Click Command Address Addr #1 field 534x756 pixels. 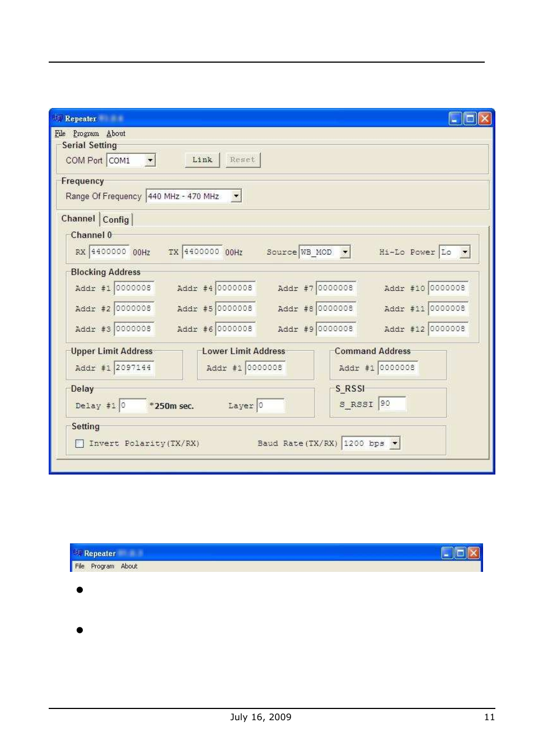[398, 368]
